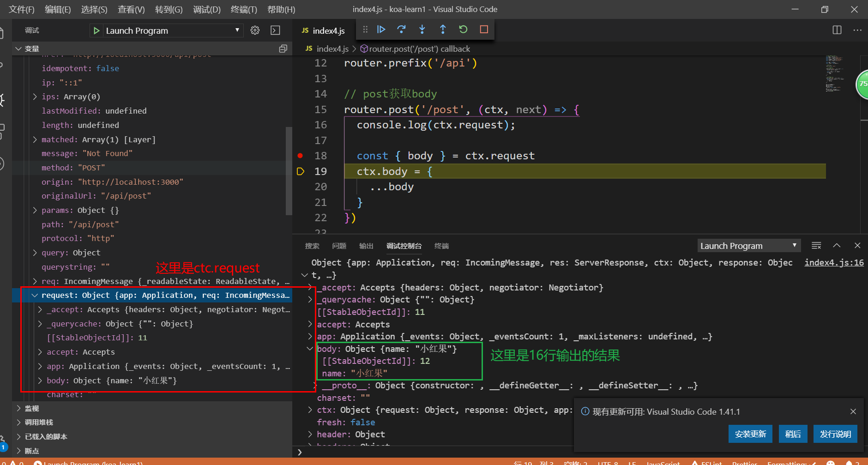Switch to the 终端 panel tab
The width and height of the screenshot is (868, 465).
point(441,246)
